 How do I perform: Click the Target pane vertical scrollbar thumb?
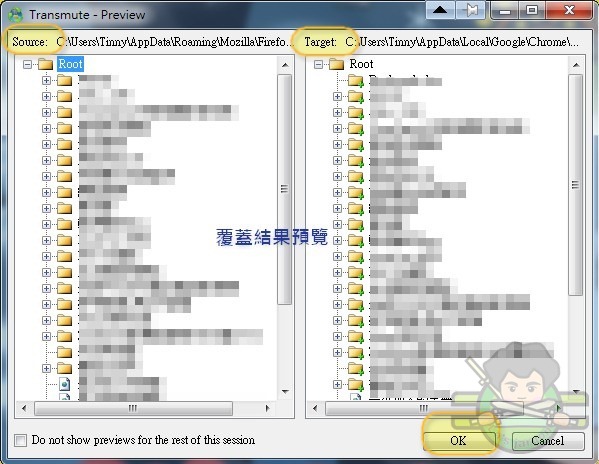(576, 185)
